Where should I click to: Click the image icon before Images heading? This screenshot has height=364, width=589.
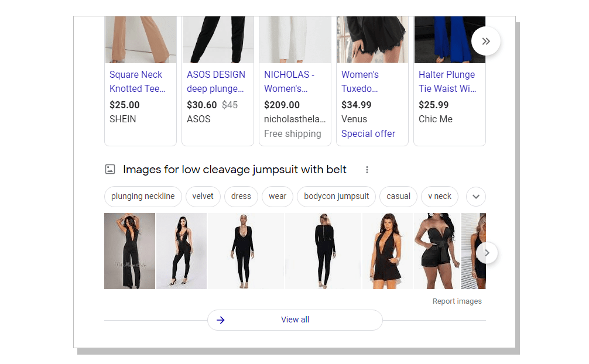point(110,170)
